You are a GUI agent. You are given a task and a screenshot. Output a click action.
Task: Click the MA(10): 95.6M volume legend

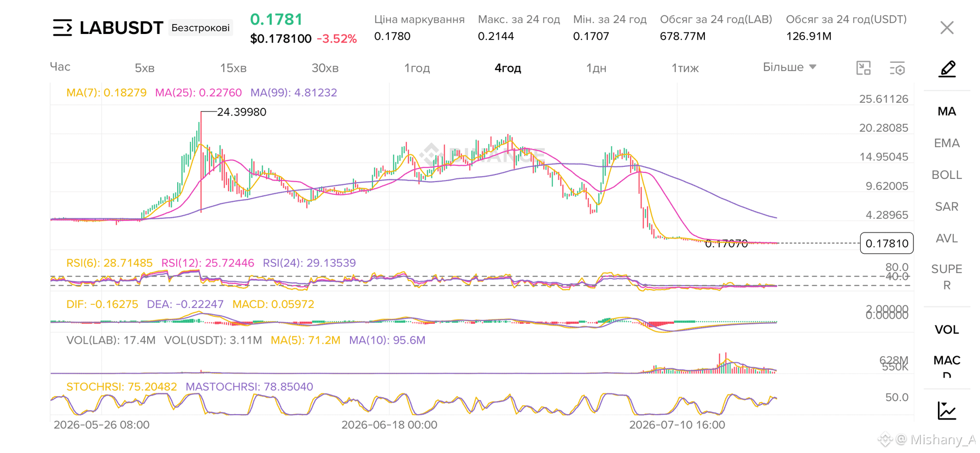[387, 340]
